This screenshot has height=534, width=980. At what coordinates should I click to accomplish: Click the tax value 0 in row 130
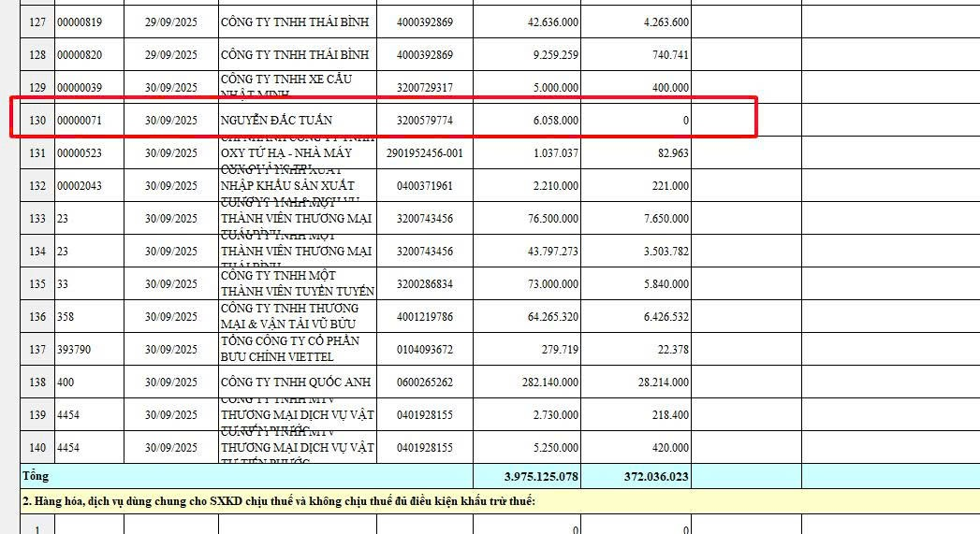click(x=685, y=121)
